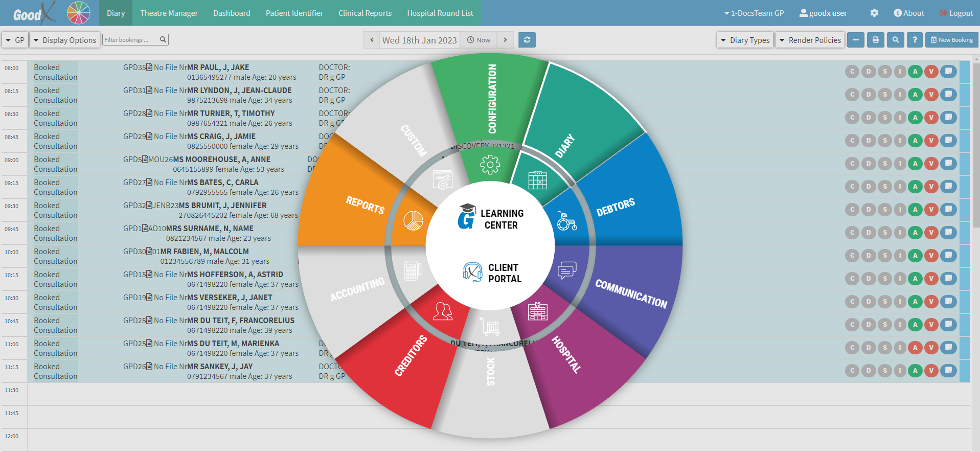Expand the Display Options dropdown
The height and width of the screenshot is (452, 980).
pos(64,40)
